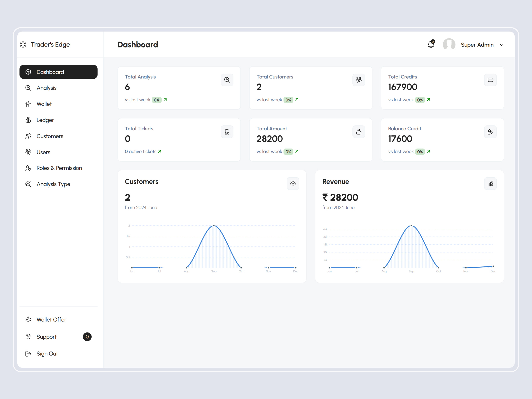Click the bar chart icon on Revenue card
This screenshot has height=399, width=532.
pos(490,184)
